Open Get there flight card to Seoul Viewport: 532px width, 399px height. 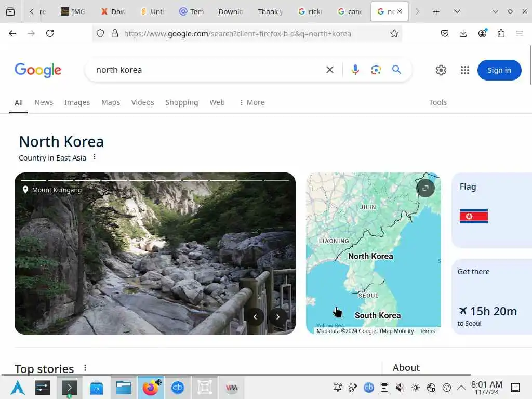(491, 297)
